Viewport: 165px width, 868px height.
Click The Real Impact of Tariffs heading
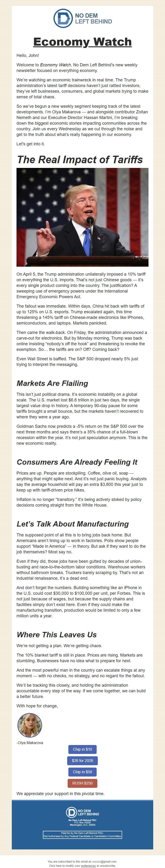click(80, 159)
